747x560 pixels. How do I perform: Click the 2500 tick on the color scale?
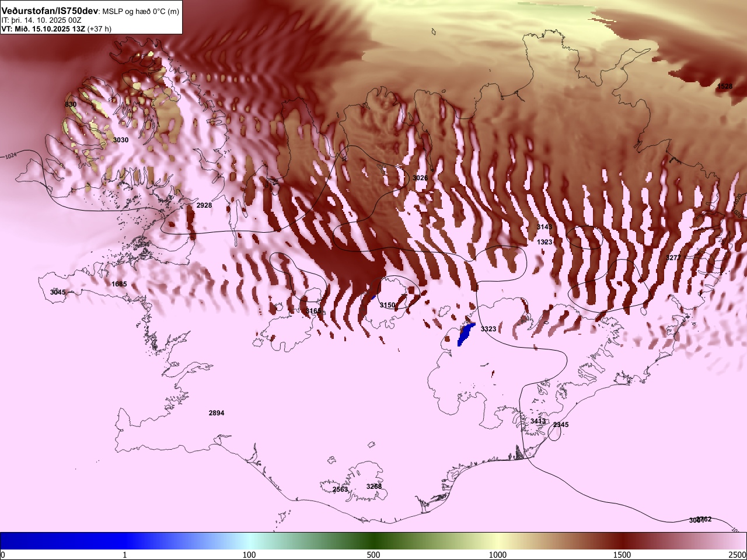(738, 555)
